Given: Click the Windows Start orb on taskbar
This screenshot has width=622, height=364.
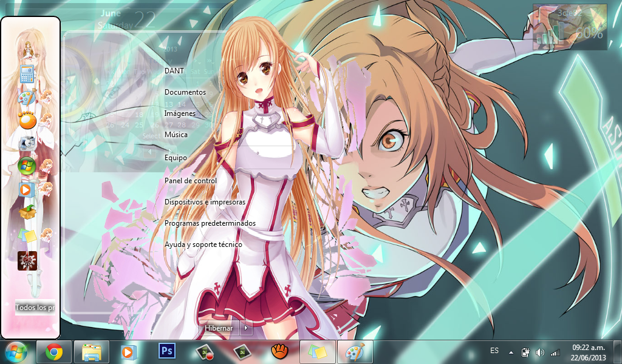Looking at the screenshot, I should click(16, 352).
